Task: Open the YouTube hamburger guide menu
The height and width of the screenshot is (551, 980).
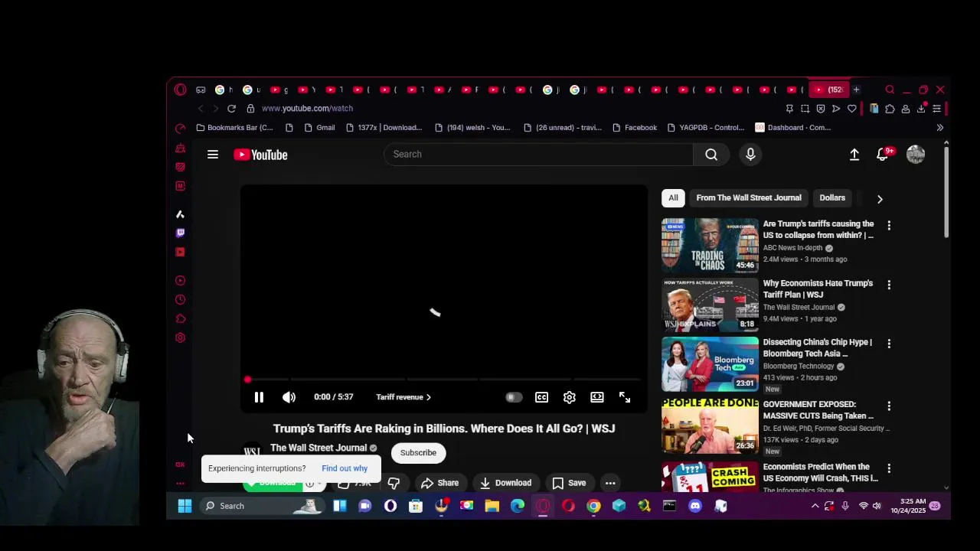Action: [213, 155]
